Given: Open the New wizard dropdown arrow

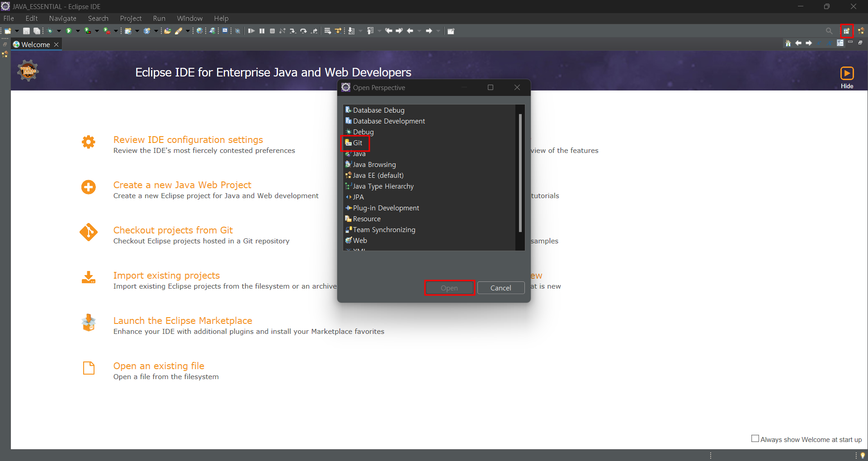Looking at the screenshot, I should click(x=17, y=31).
